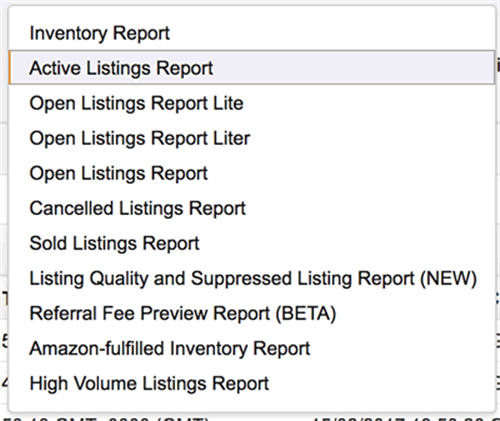Select High Volume Listings Report

[x=252, y=383]
